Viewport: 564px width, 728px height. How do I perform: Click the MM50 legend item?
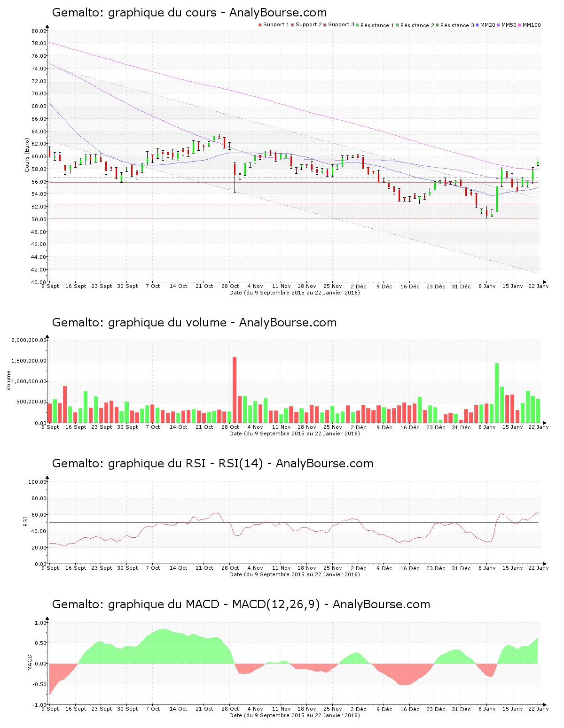[509, 25]
